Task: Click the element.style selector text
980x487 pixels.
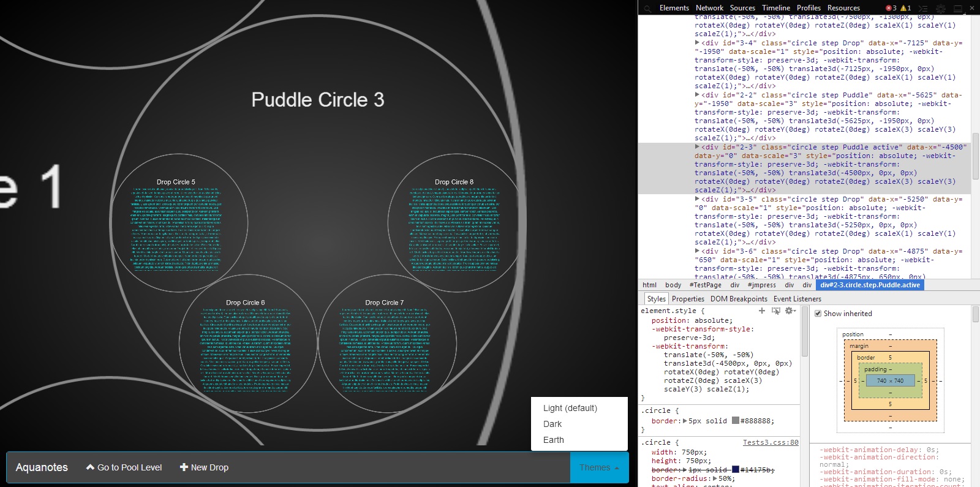Action: pos(669,311)
